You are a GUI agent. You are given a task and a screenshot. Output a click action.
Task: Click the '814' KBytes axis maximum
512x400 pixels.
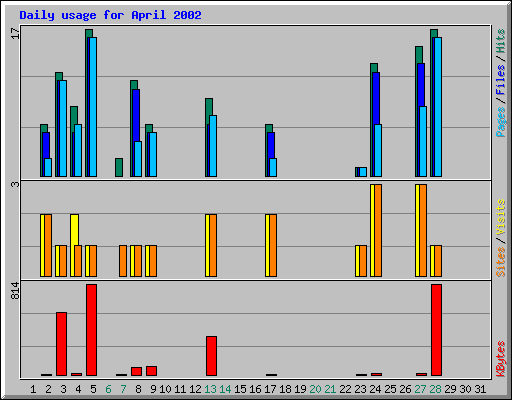[x=15, y=291]
